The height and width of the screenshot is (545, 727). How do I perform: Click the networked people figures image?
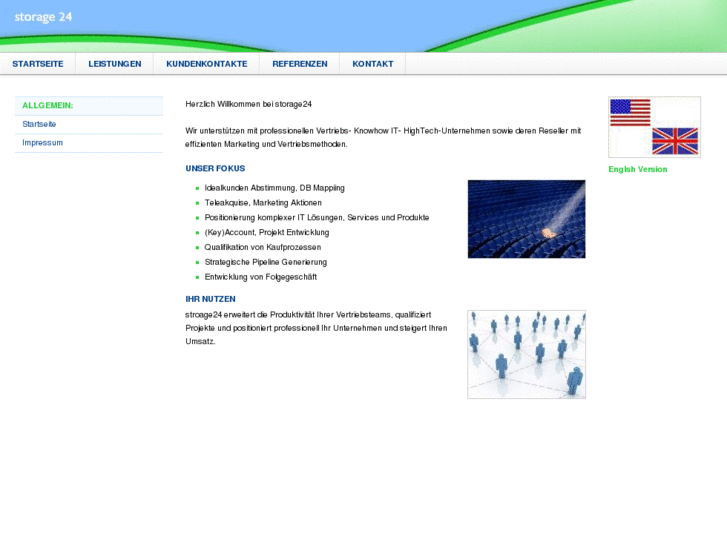pos(526,354)
